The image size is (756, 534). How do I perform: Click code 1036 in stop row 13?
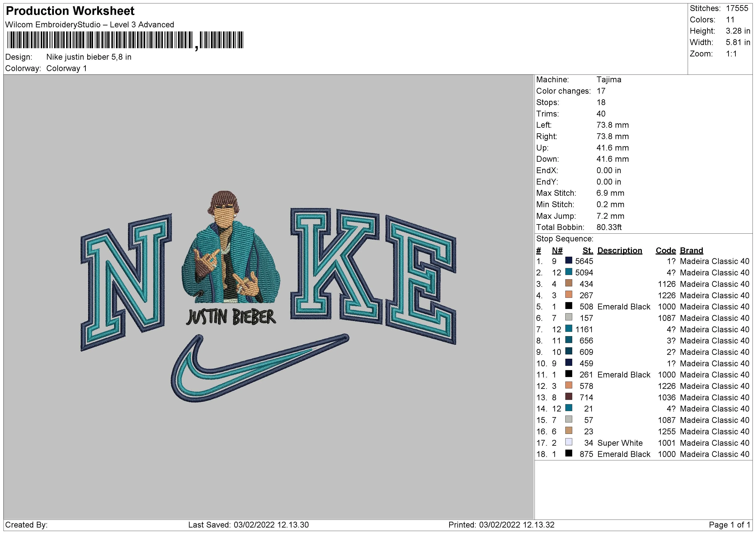[667, 397]
